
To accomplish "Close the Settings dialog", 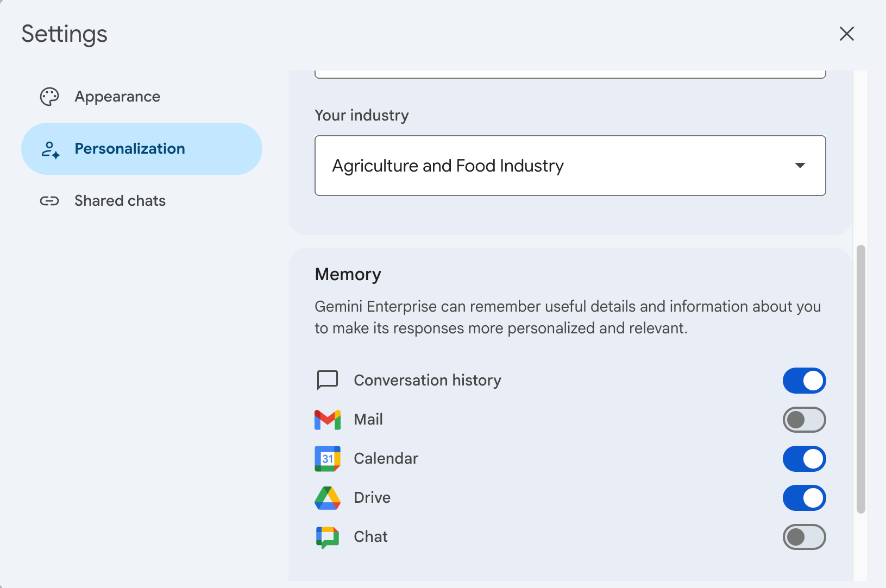I will 847,34.
